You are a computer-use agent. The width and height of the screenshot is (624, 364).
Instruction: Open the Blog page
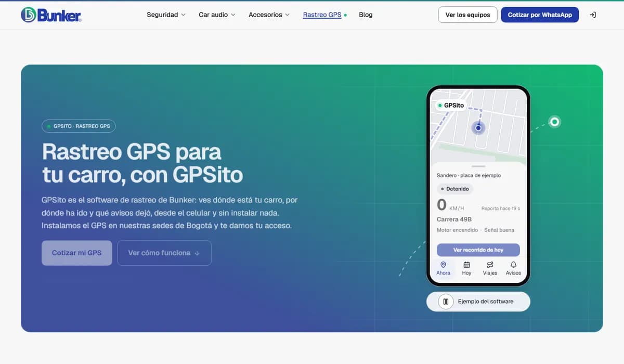click(366, 15)
